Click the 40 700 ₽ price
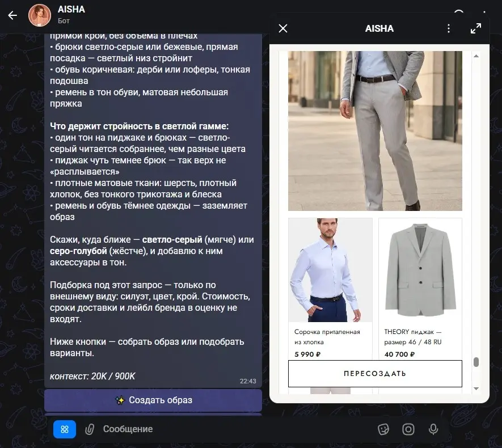Screen dimensions: 502x448 (399, 354)
